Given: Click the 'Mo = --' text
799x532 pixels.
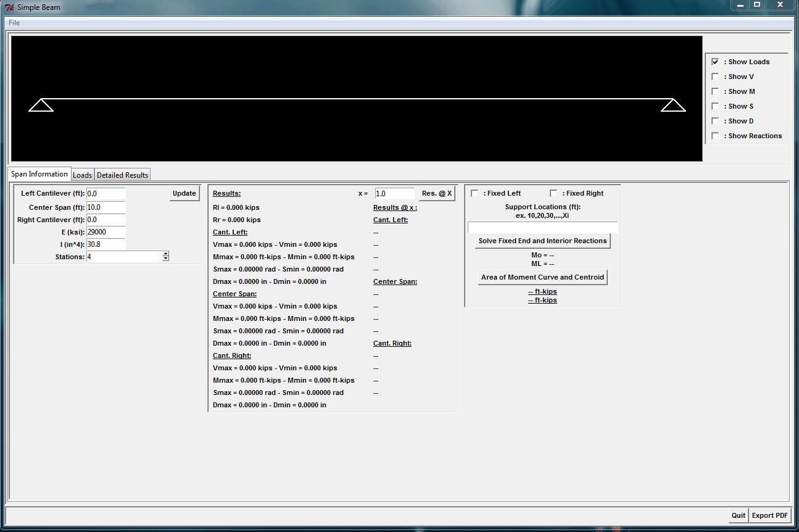Looking at the screenshot, I should [543, 255].
